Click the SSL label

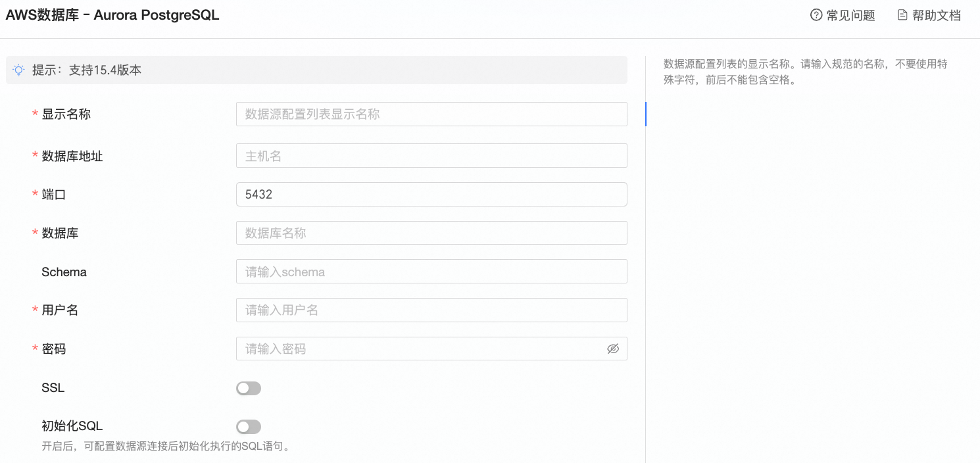tap(53, 388)
